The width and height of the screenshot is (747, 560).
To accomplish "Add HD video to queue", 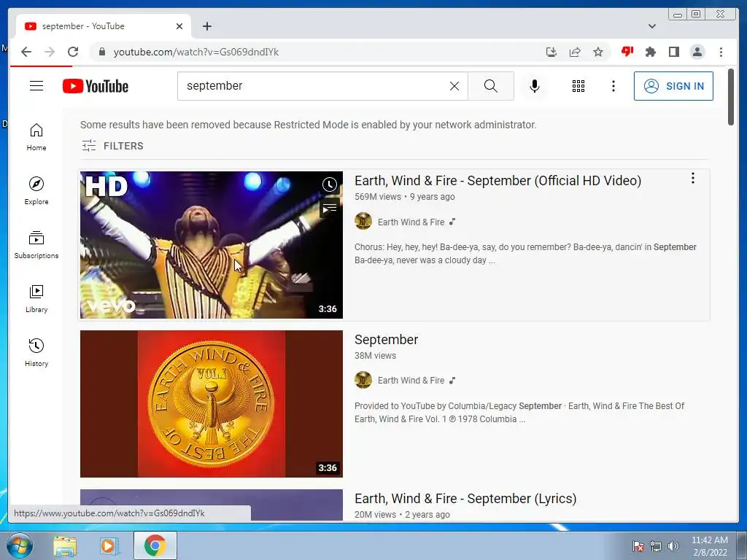I will [x=329, y=208].
